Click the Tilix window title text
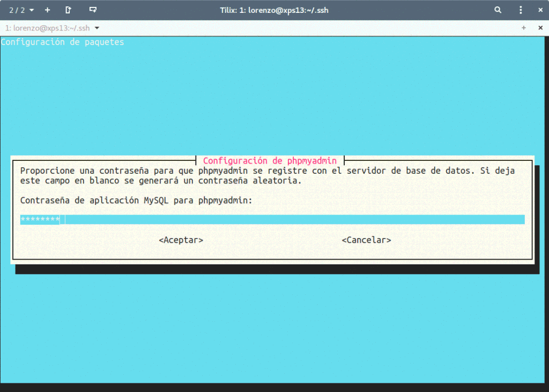 point(274,10)
